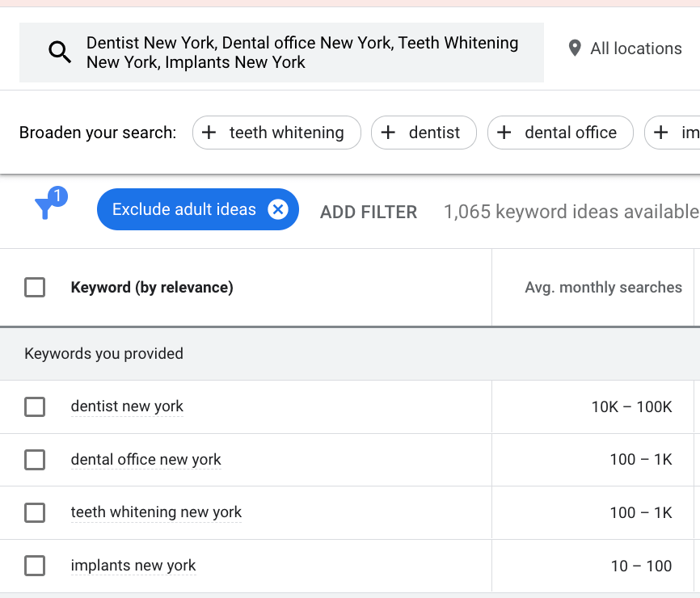The image size is (700, 598).
Task: Click the keyword search input field
Action: (302, 53)
